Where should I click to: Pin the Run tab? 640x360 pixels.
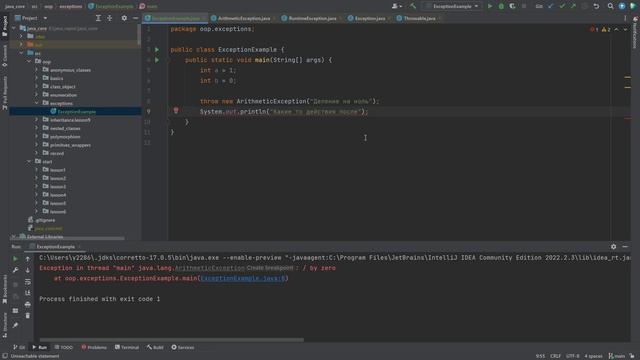coord(16,325)
